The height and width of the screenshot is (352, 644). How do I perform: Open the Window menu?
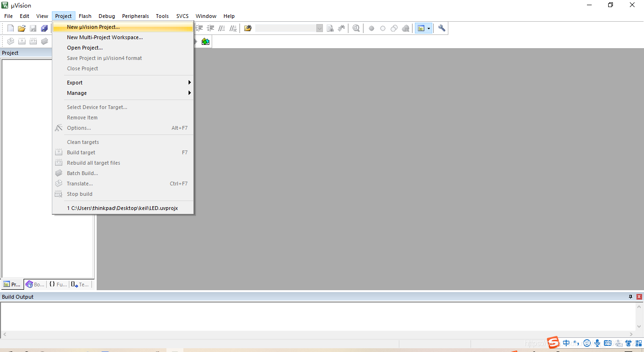(x=206, y=16)
